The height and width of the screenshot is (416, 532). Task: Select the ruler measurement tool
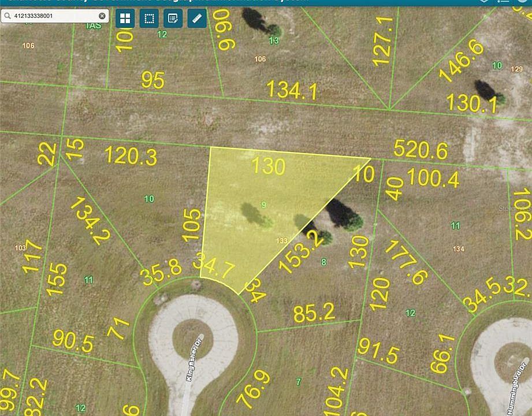pyautogui.click(x=197, y=18)
